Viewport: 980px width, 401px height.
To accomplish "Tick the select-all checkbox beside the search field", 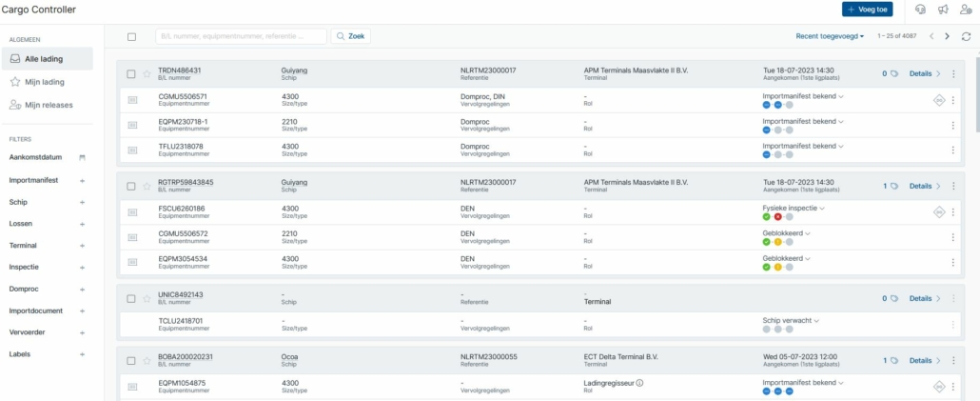I will pyautogui.click(x=132, y=37).
